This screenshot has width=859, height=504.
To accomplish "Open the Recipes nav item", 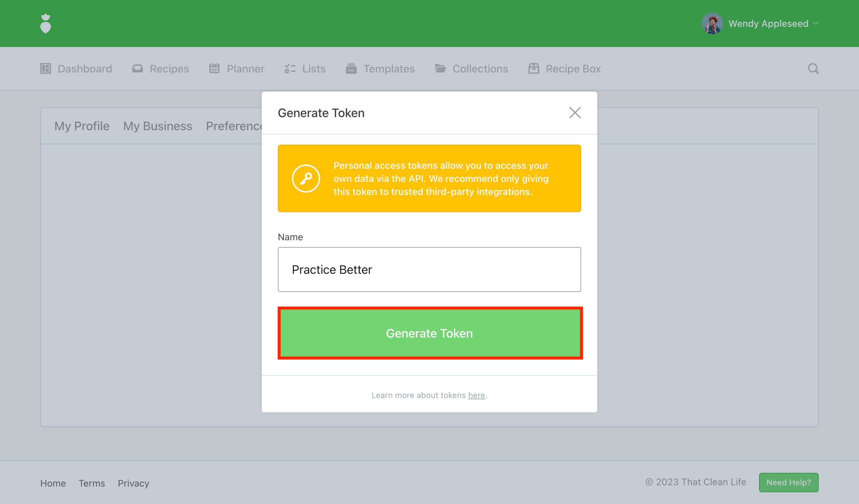I will coord(160,69).
